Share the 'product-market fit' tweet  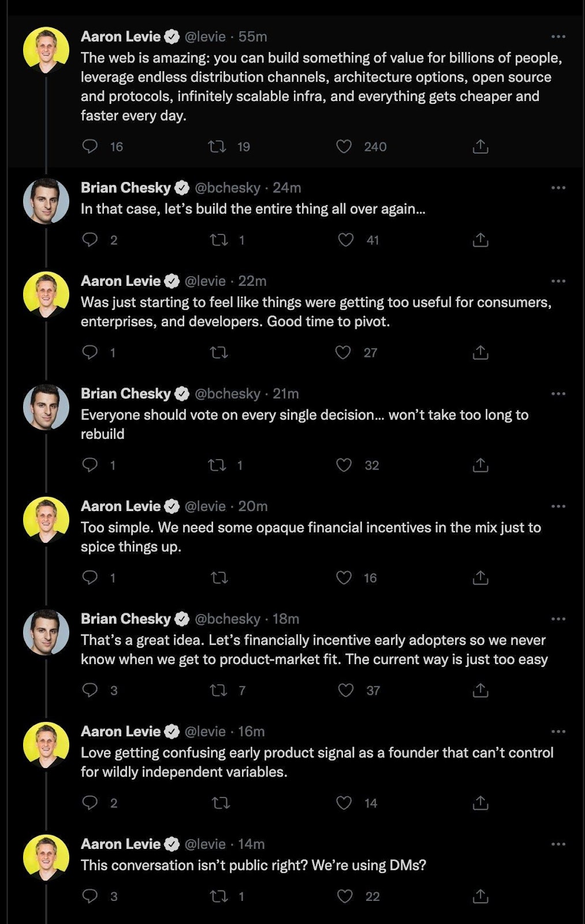click(480, 690)
